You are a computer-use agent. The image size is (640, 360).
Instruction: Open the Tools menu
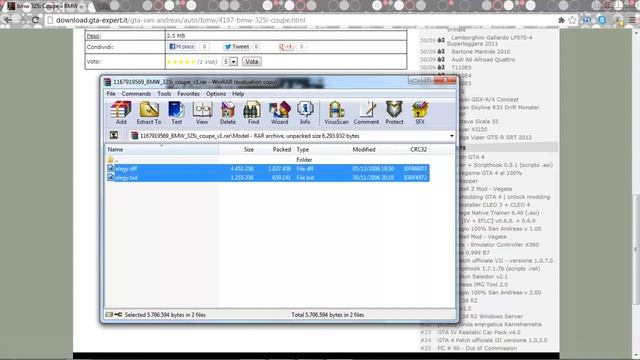(x=164, y=94)
